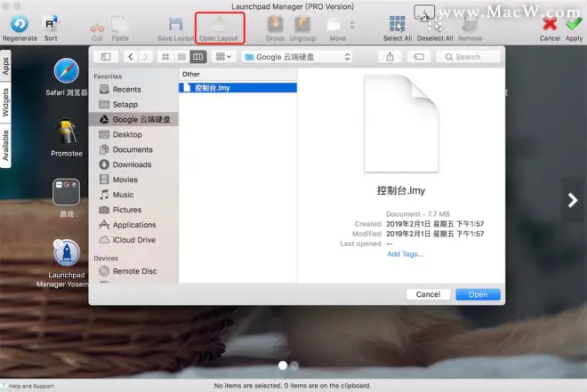Open Applications in sidebar
587x392 pixels.
tap(133, 225)
